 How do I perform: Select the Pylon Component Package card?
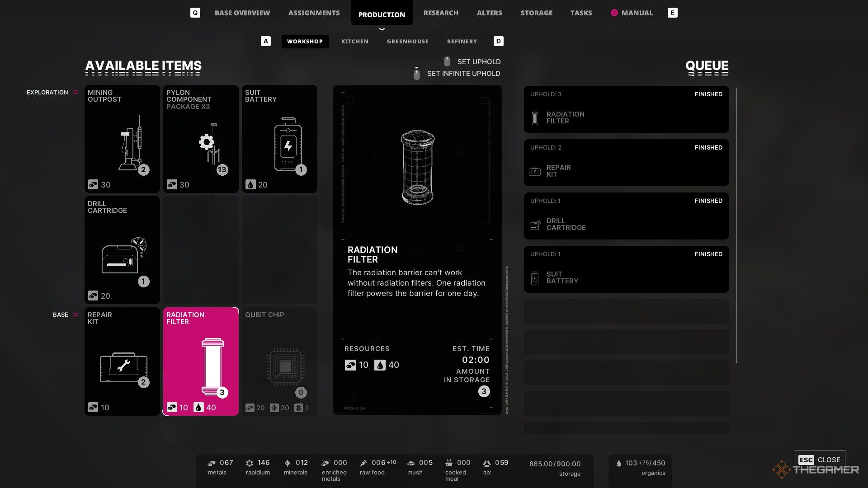tap(201, 139)
